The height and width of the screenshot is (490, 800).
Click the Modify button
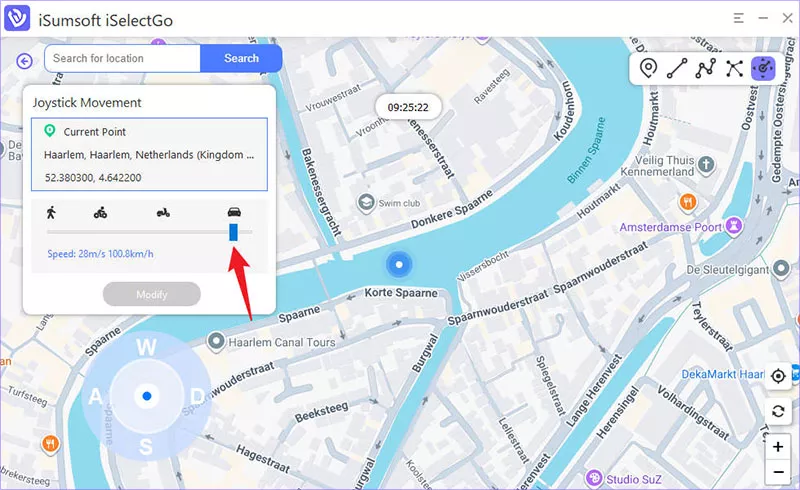(152, 294)
